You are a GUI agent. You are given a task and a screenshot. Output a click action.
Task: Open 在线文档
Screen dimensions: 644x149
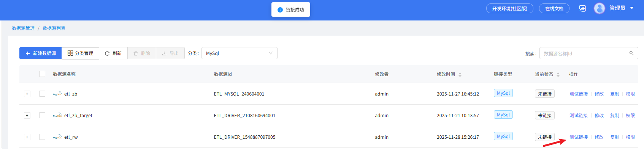tap(554, 8)
